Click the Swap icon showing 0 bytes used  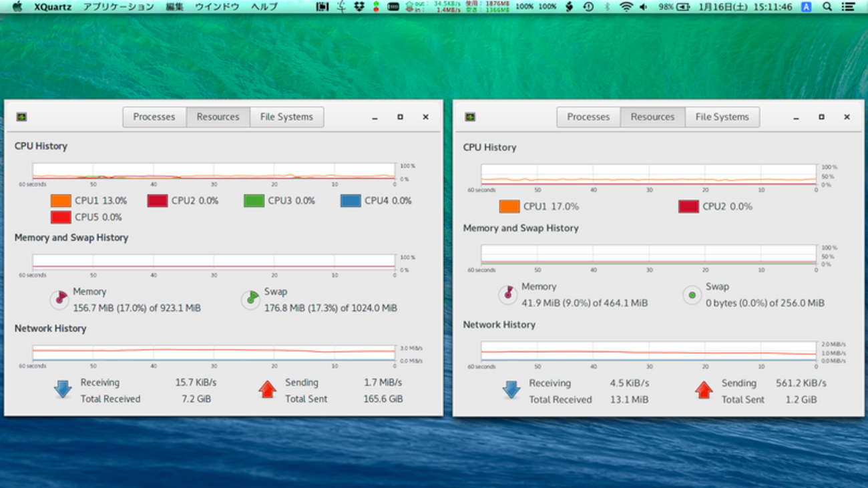[x=692, y=294]
